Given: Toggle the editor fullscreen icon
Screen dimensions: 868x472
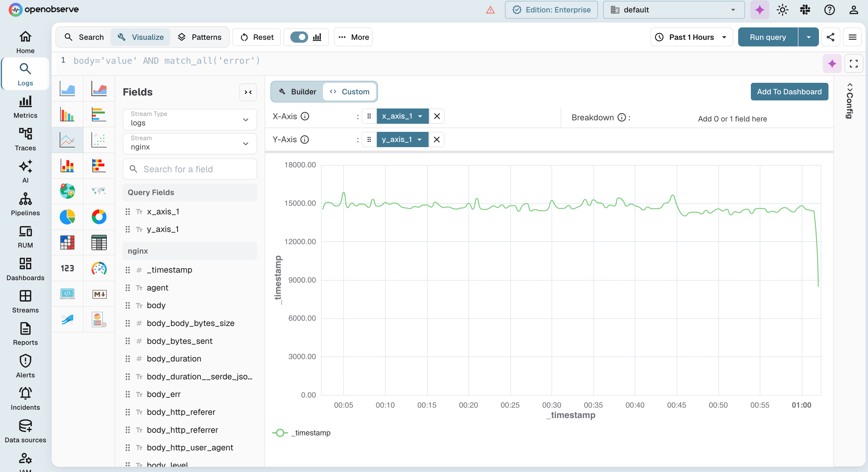Looking at the screenshot, I should tap(854, 63).
